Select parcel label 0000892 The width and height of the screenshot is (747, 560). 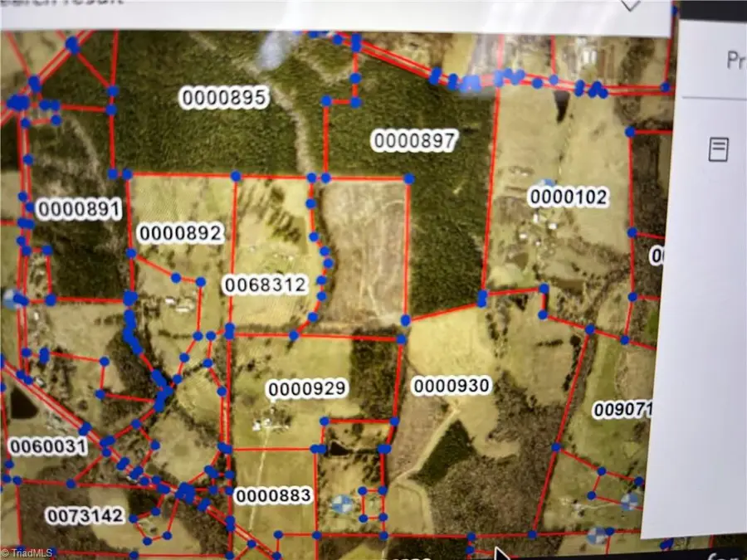181,233
